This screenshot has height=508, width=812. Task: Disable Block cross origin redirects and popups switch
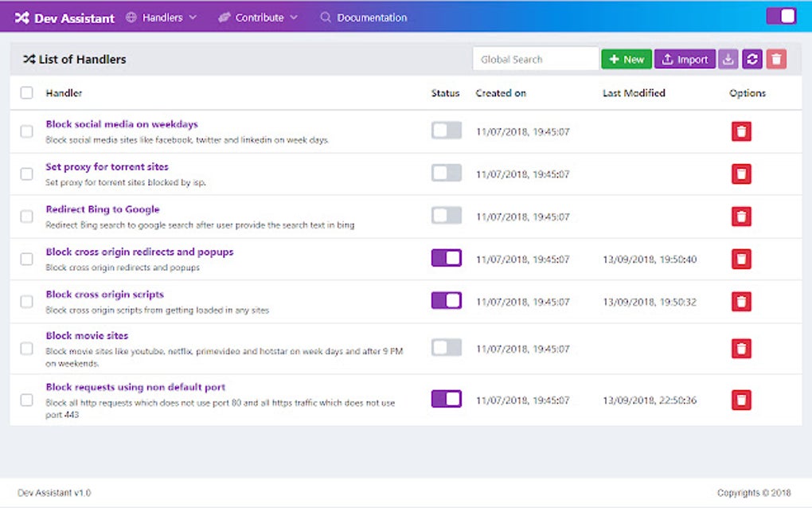pyautogui.click(x=446, y=258)
